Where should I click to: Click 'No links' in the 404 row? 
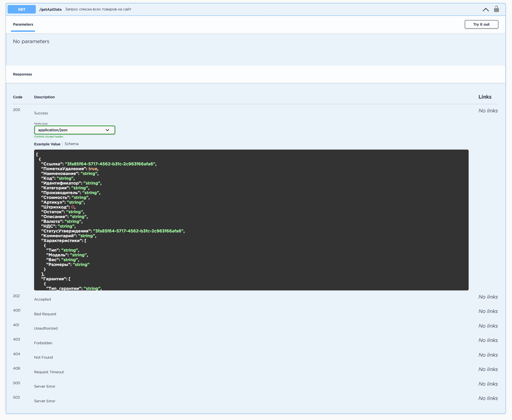pos(488,355)
